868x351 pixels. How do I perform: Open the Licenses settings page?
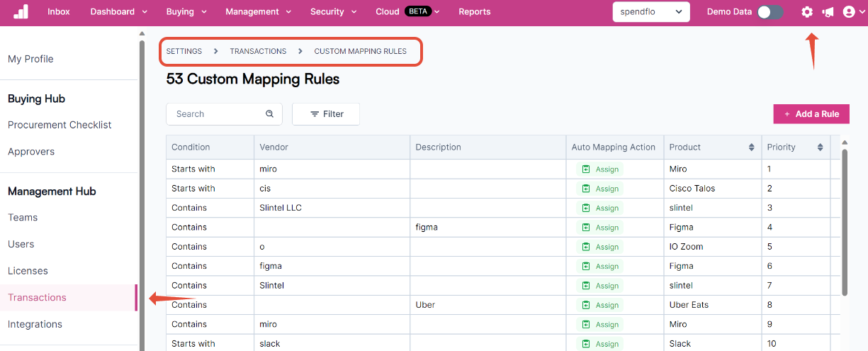click(28, 271)
